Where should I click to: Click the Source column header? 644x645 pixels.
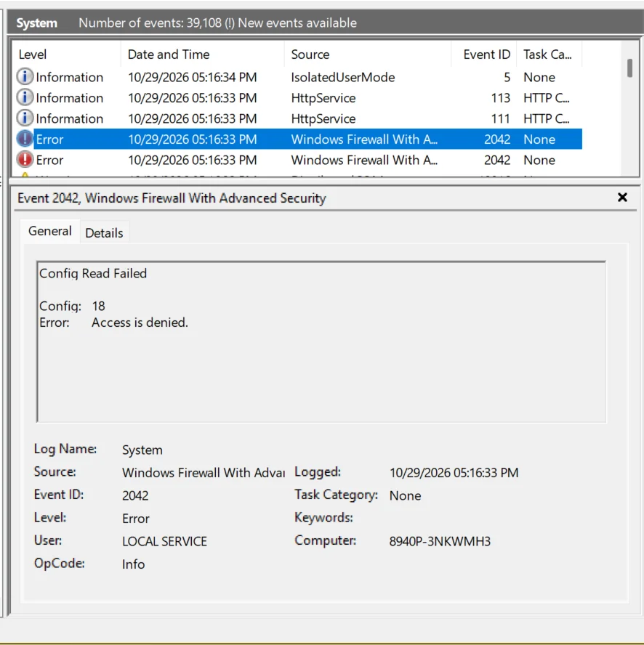(368, 54)
